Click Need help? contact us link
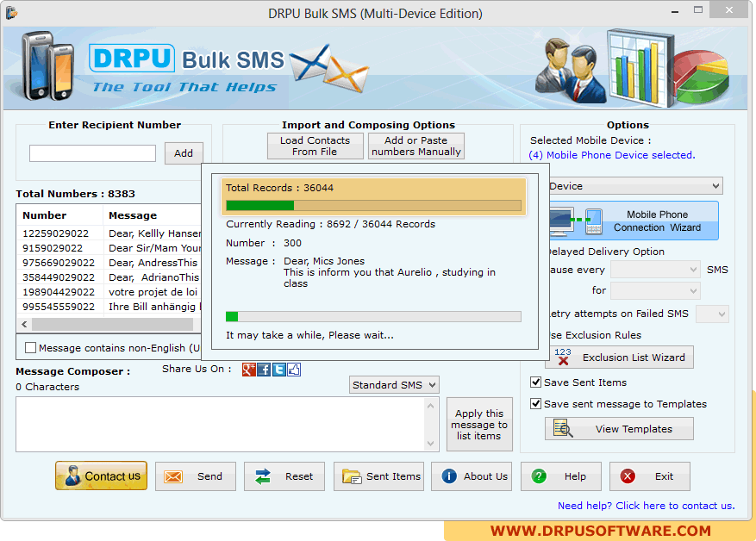The width and height of the screenshot is (756, 541). point(646,506)
